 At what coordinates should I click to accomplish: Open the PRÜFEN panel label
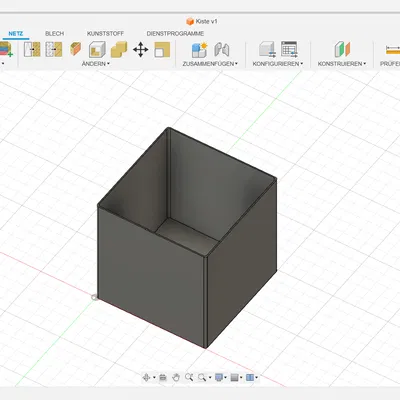coord(390,64)
